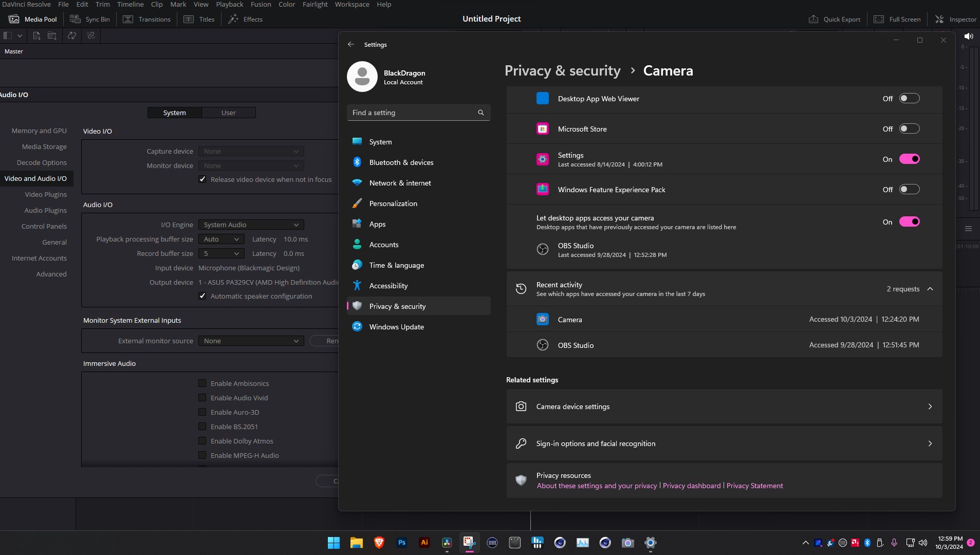This screenshot has width=980, height=555.
Task: Click the sync clips icon in Resolve
Action: click(72, 35)
